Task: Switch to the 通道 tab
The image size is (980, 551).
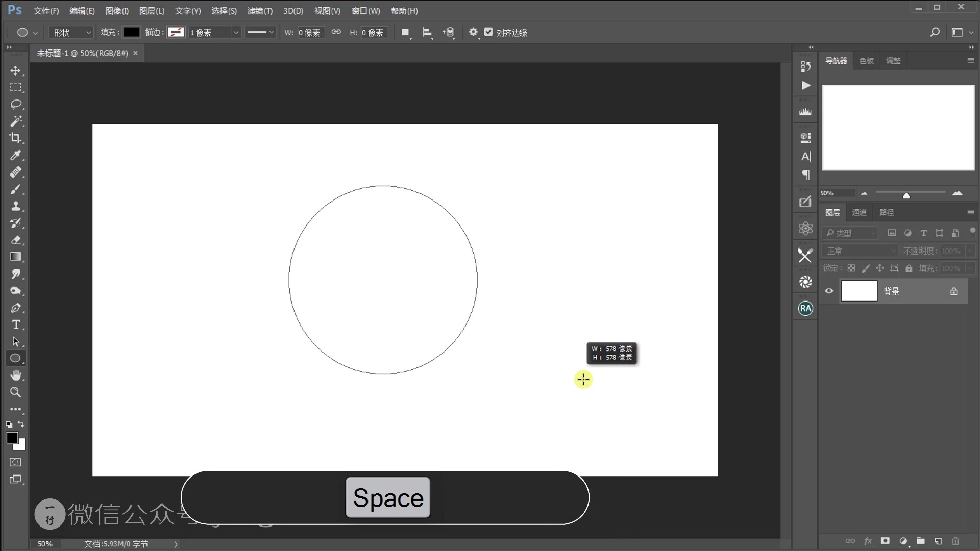Action: click(860, 212)
